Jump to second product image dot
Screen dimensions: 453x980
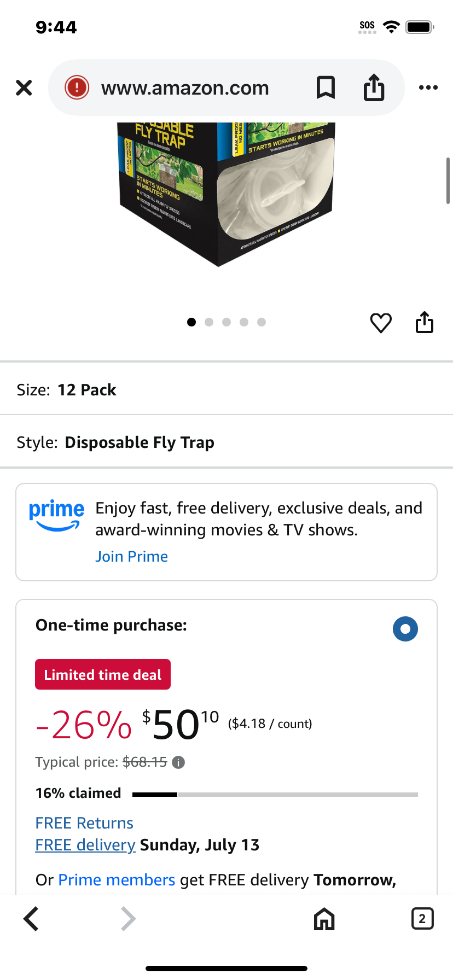[209, 322]
